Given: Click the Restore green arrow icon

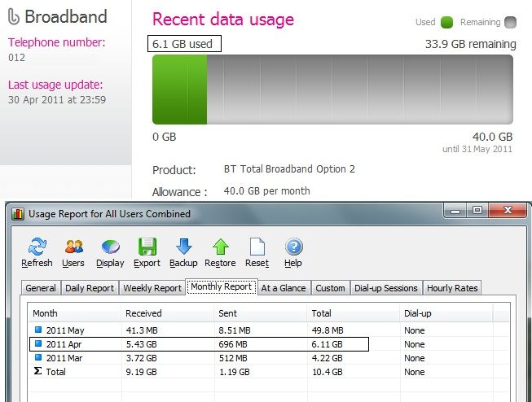Looking at the screenshot, I should (221, 247).
